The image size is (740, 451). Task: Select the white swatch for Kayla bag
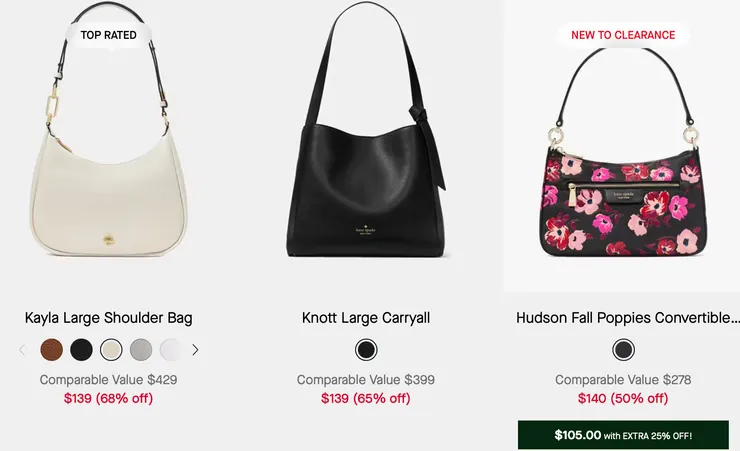pyautogui.click(x=170, y=350)
